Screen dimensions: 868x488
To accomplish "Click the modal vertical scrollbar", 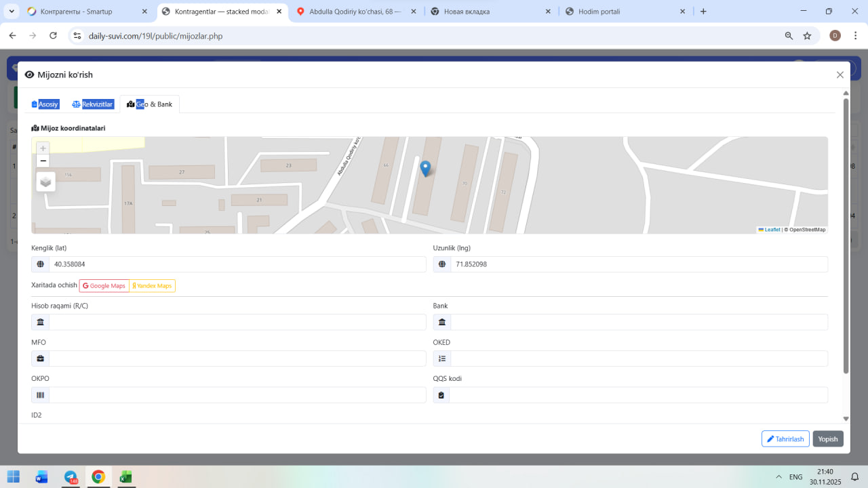I will click(846, 237).
